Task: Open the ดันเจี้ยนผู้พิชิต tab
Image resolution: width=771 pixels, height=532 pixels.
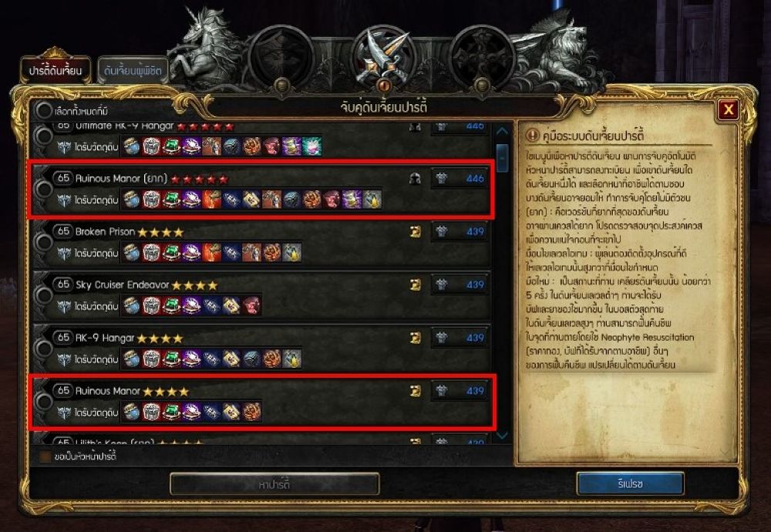Action: [x=133, y=70]
